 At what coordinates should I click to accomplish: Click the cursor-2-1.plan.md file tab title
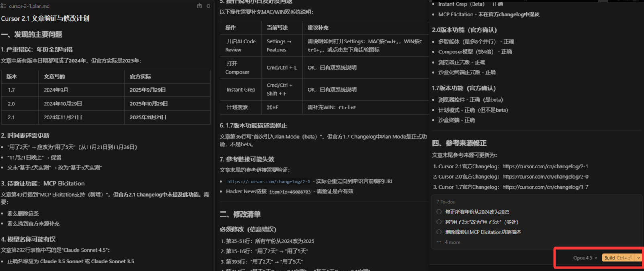click(x=29, y=6)
